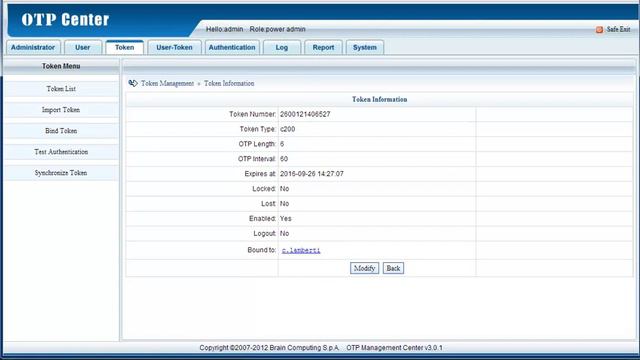The height and width of the screenshot is (360, 640).
Task: Switch to the User tab
Action: tap(83, 47)
